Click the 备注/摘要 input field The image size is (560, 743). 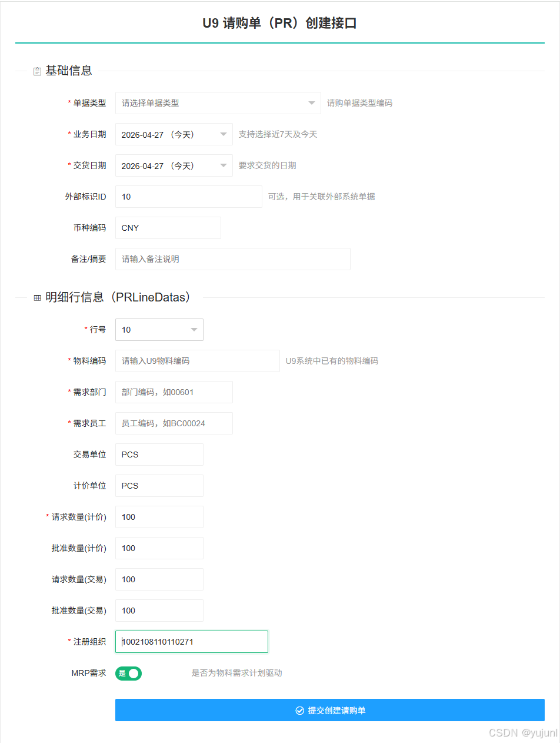233,259
